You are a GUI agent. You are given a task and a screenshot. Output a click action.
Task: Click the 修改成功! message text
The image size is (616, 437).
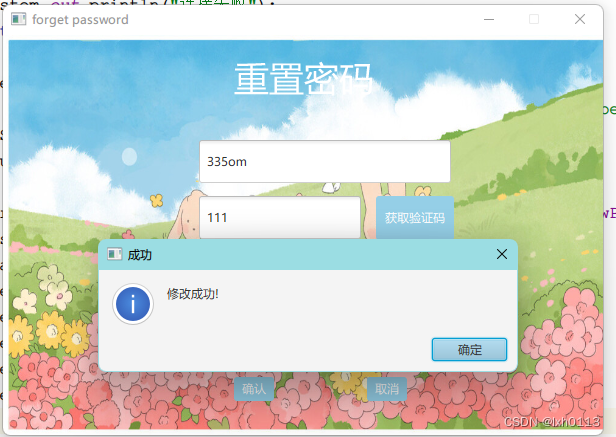click(x=192, y=294)
